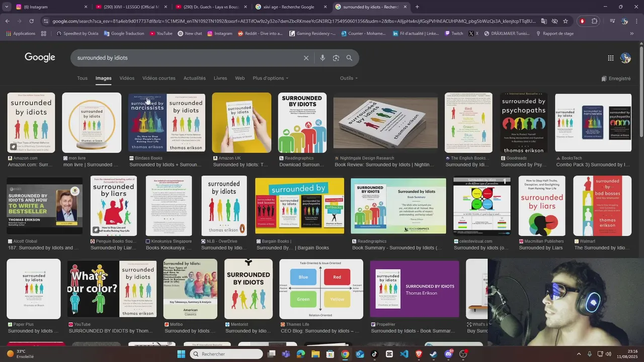Reload the page with the refresh icon
Image resolution: width=644 pixels, height=362 pixels.
coord(31,21)
